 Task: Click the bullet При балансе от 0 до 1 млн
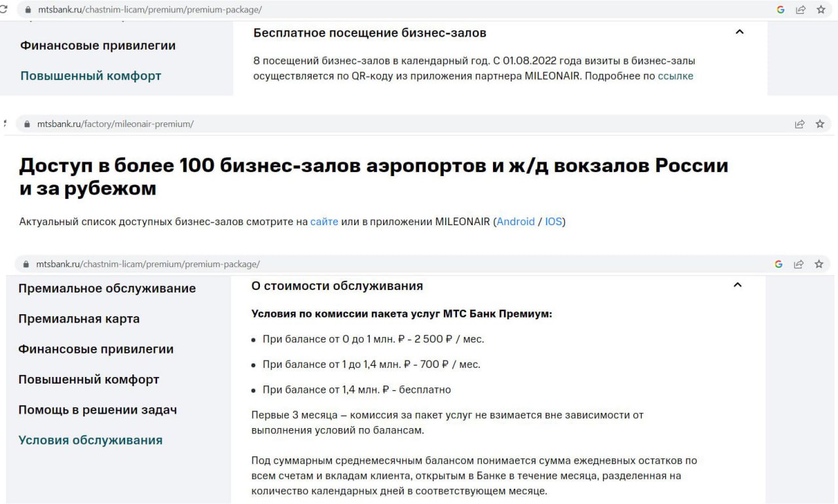373,339
